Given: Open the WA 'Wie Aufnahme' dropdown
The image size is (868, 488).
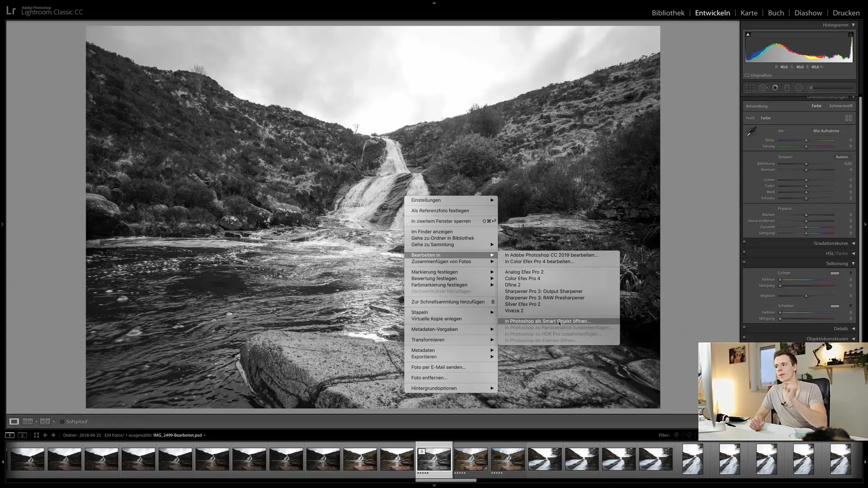Looking at the screenshot, I should [x=828, y=131].
